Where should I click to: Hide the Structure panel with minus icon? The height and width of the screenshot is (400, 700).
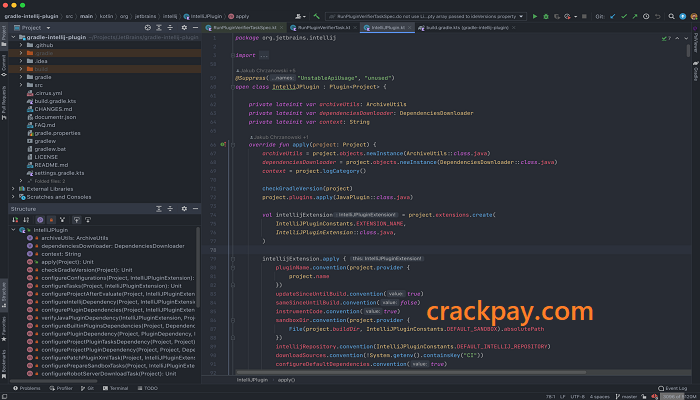click(195, 208)
